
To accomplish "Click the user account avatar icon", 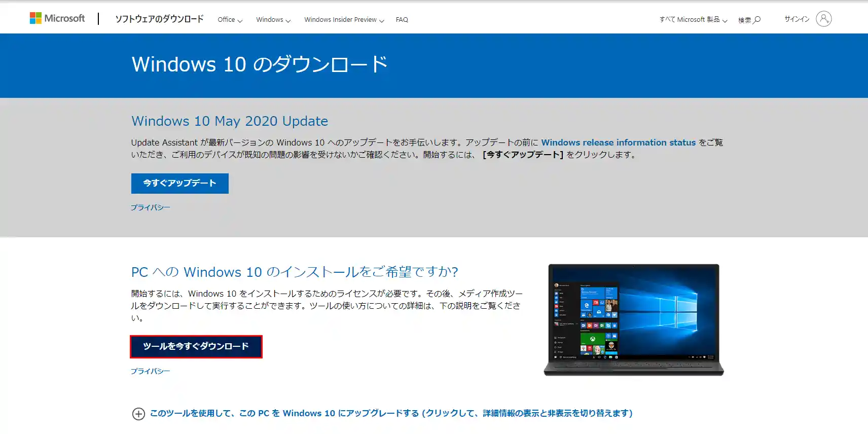I will [823, 19].
